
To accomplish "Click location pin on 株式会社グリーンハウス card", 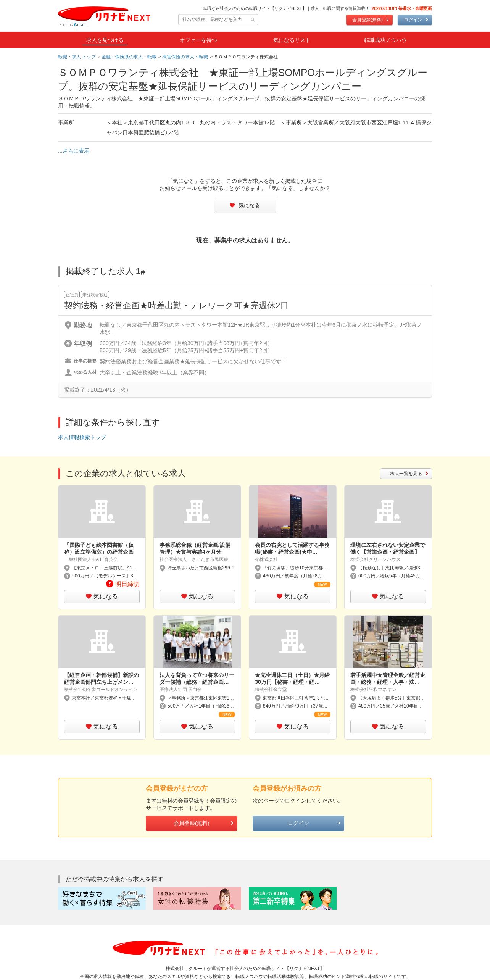I will [x=353, y=568].
